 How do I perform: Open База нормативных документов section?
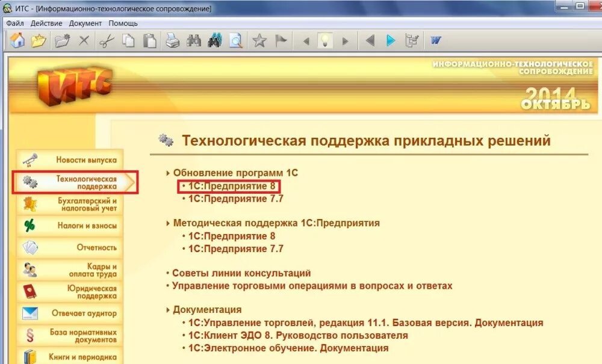(x=70, y=335)
